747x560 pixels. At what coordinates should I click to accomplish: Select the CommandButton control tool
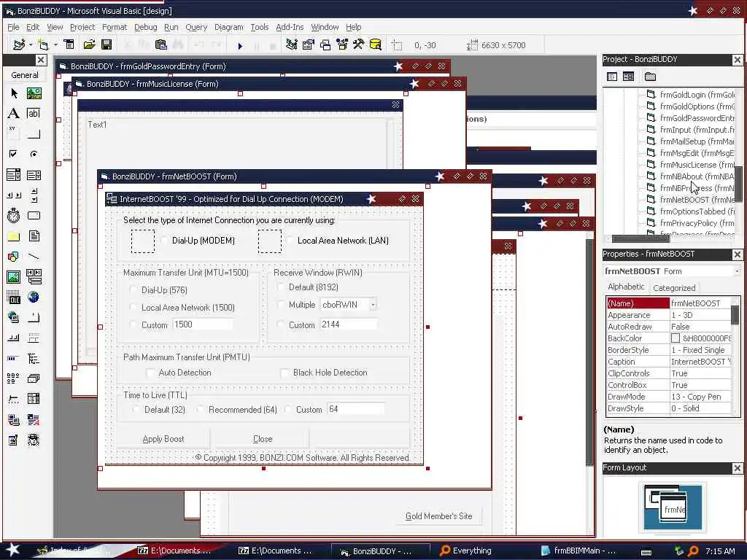click(x=34, y=134)
